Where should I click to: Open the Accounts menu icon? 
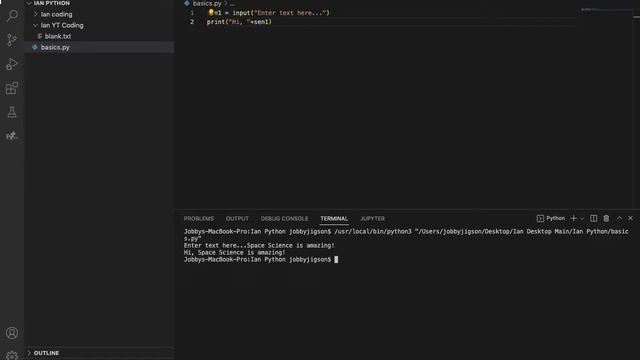click(12, 333)
